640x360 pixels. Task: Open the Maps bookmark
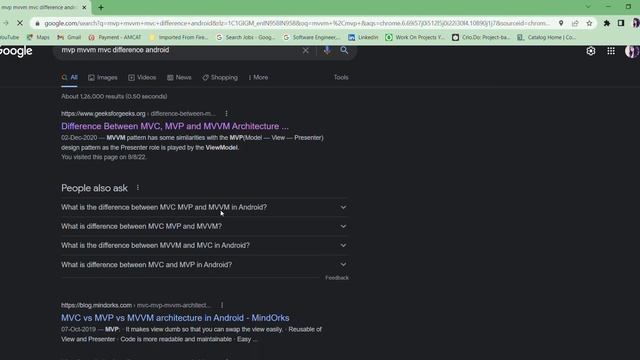pos(38,37)
